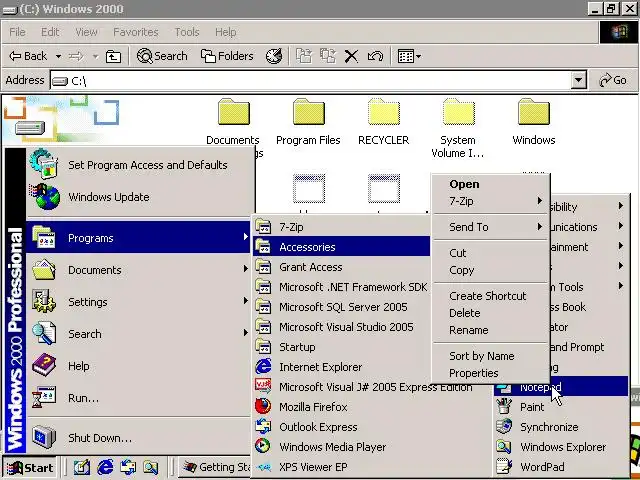Open the Back history dropdown arrow
Image resolution: width=640 pixels, height=480 pixels.
58,56
